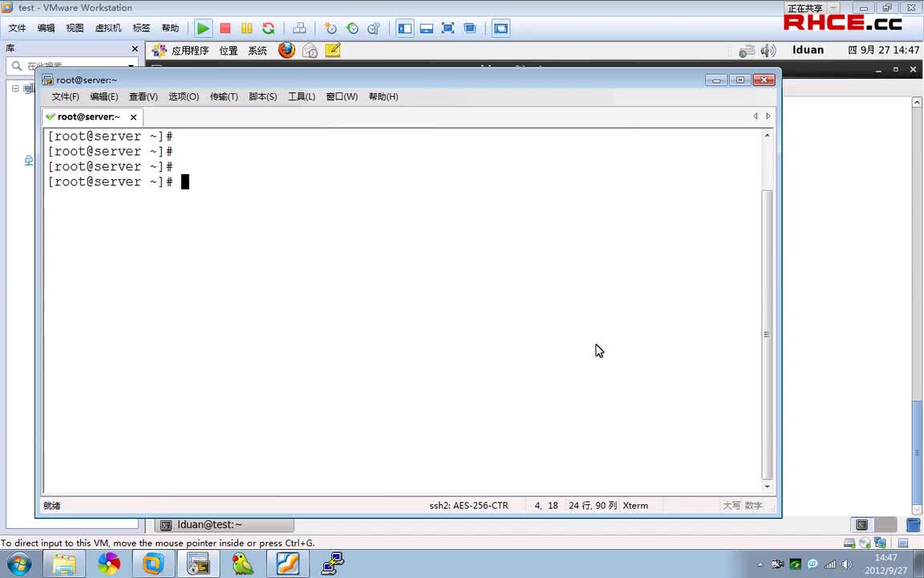The width and height of the screenshot is (924, 578).
Task: Select the root@server:~ session tab
Action: pos(88,116)
